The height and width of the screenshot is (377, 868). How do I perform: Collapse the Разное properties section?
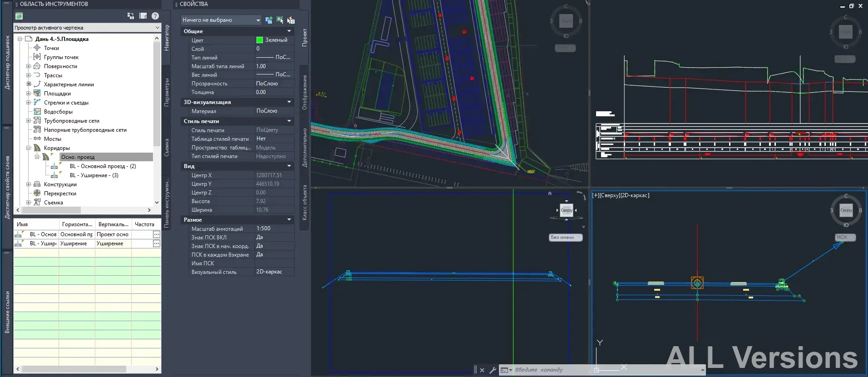click(289, 219)
